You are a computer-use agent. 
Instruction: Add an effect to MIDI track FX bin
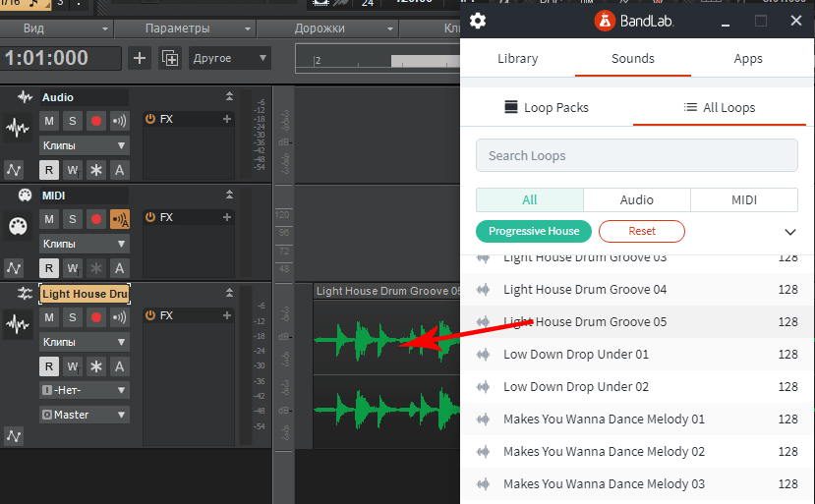pos(227,217)
